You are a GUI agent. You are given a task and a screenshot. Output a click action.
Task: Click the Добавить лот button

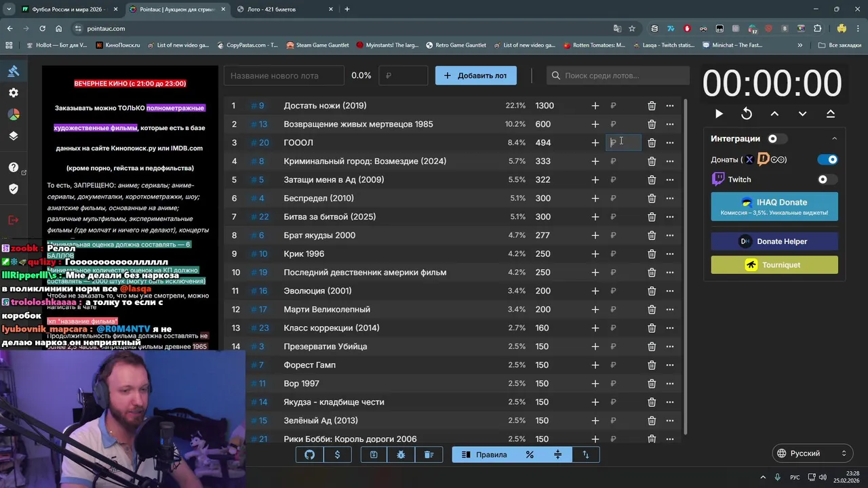[475, 75]
